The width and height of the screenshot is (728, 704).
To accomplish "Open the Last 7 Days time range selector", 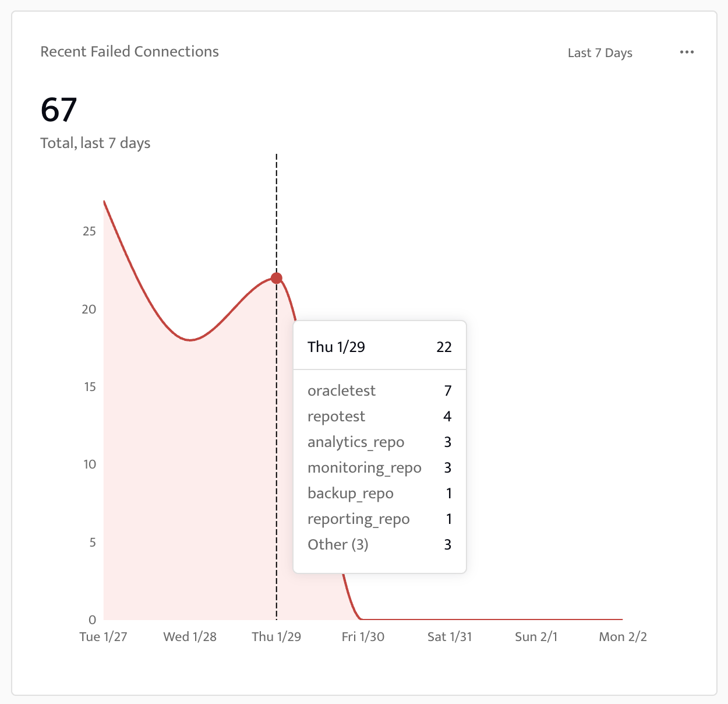I will coord(599,52).
